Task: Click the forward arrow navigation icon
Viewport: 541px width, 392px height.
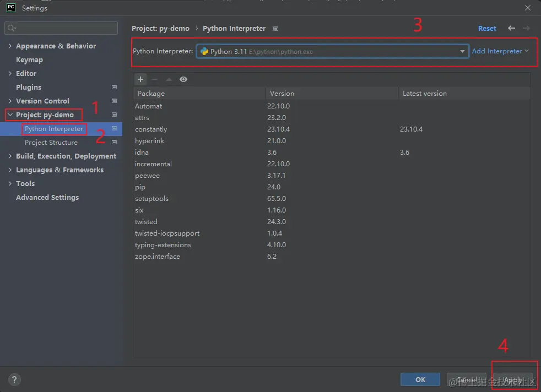Action: [x=526, y=28]
